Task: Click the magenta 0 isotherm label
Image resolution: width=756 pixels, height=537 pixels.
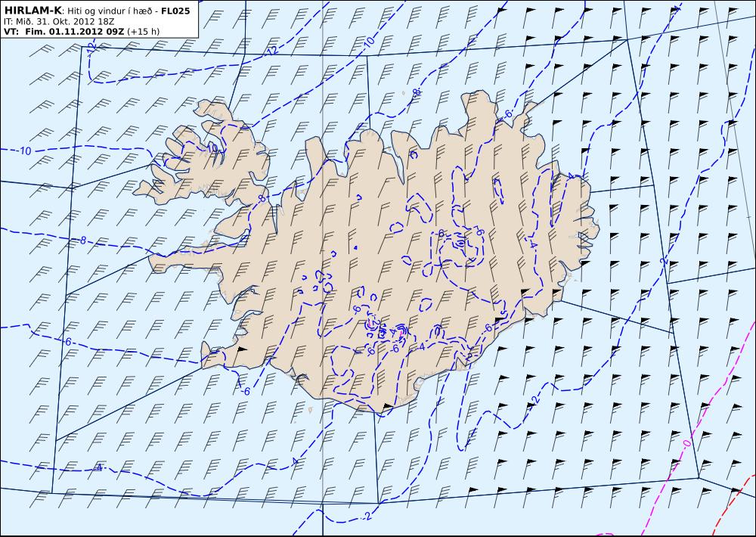Action: [x=687, y=443]
